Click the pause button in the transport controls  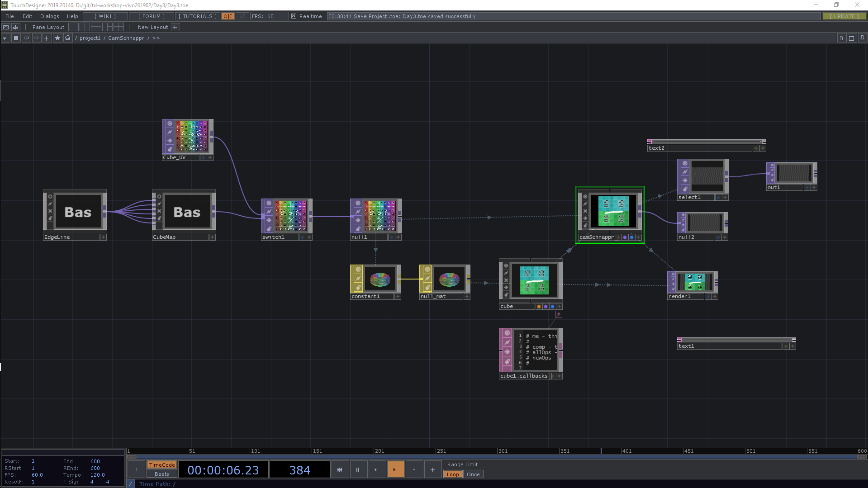[357, 469]
